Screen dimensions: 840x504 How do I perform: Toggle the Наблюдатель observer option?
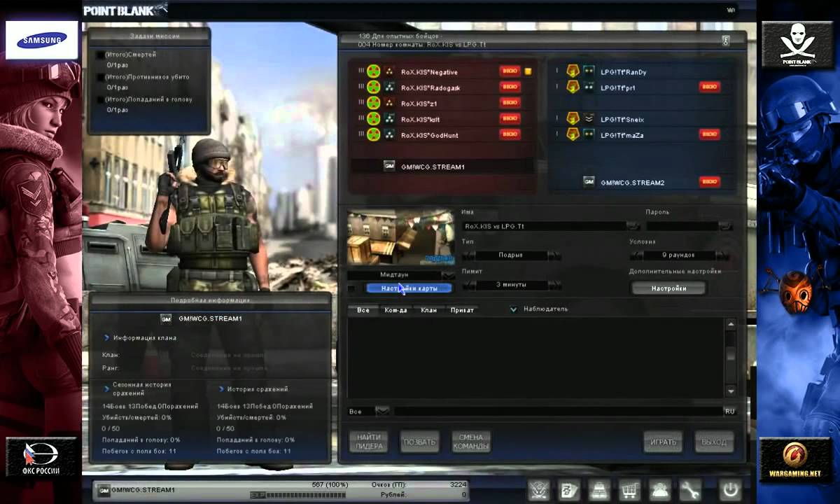[513, 309]
